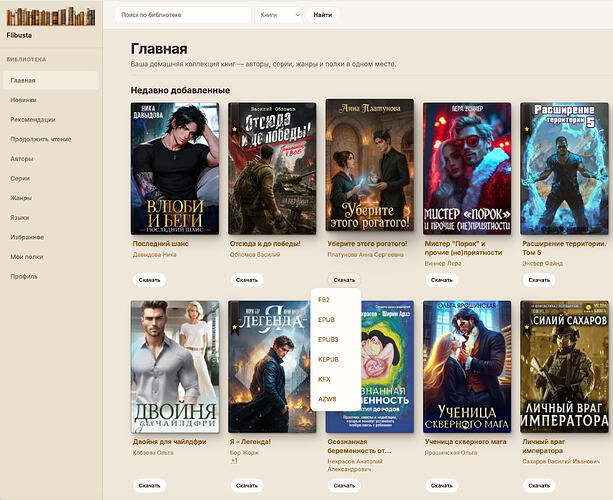The width and height of the screenshot is (613, 500).
Task: Download Ученица скверного мага
Action: [441, 486]
